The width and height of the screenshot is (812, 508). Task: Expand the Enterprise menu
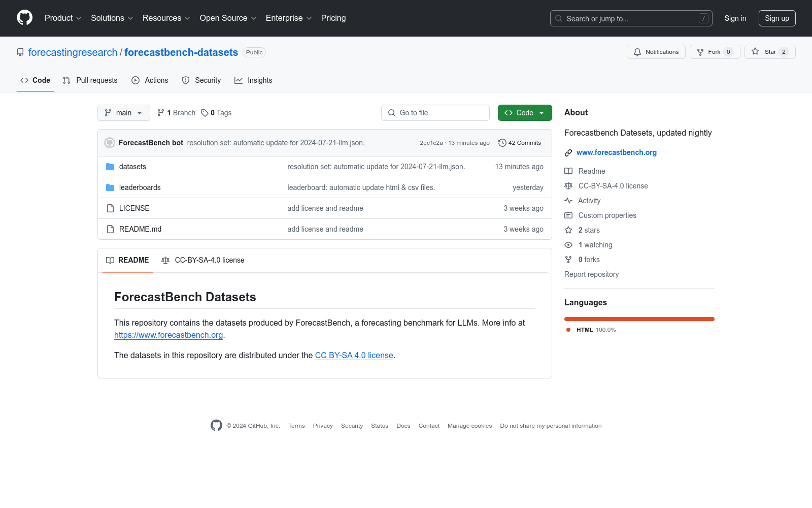(289, 18)
